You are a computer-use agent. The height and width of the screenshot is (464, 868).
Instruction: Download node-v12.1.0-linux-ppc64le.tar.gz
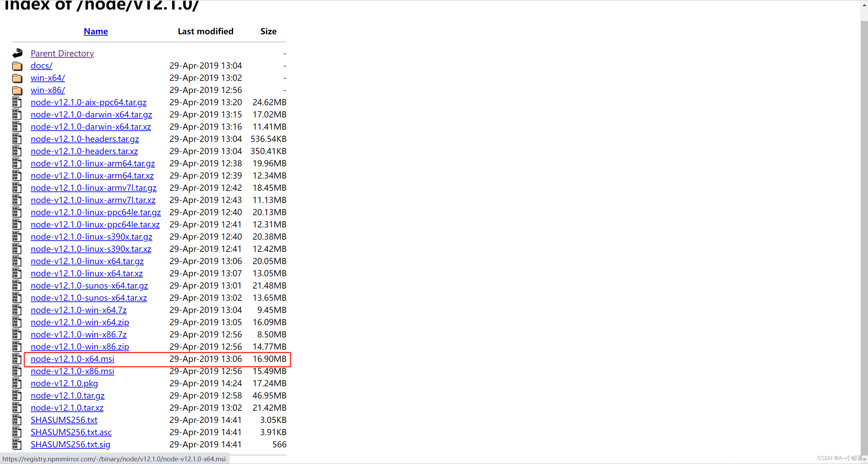(96, 212)
